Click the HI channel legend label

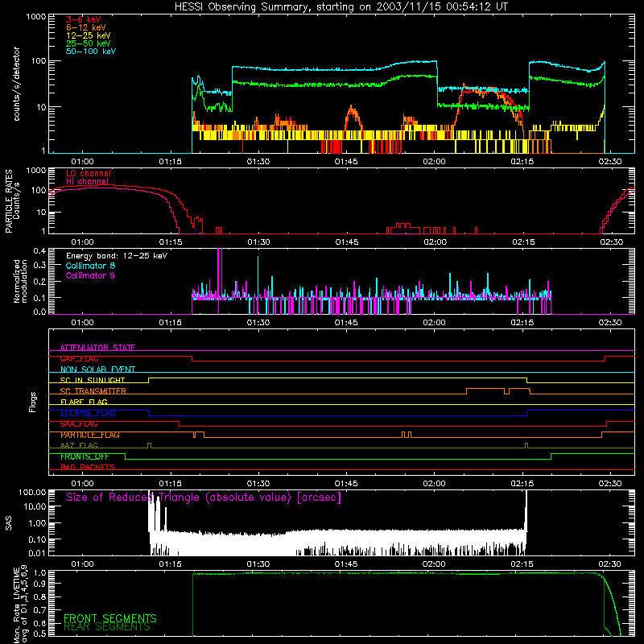tap(87, 181)
